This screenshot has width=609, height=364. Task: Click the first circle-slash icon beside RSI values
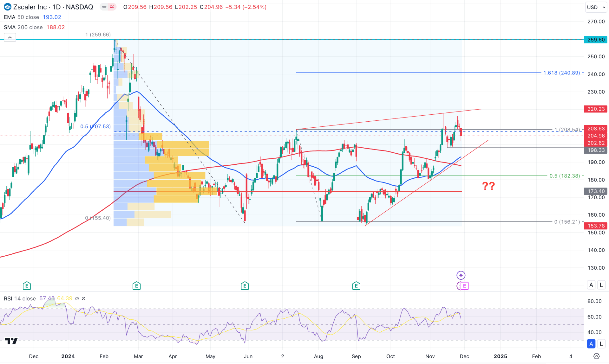click(x=77, y=298)
